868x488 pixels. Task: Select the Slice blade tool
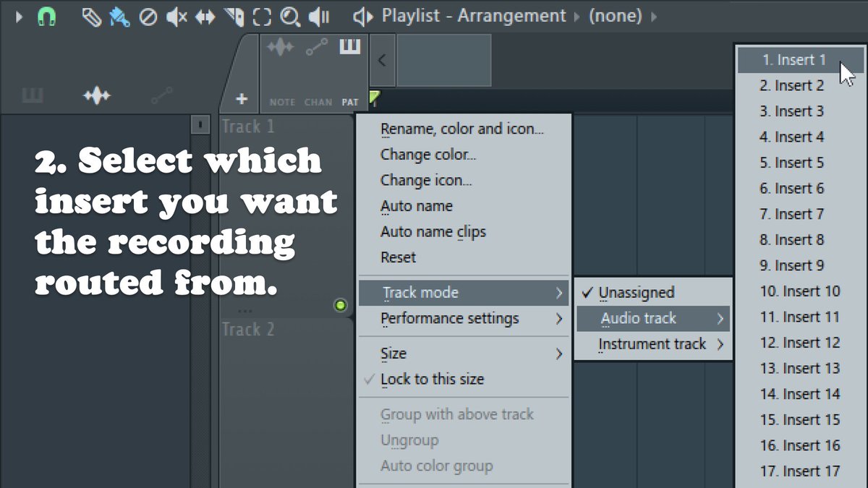point(234,17)
